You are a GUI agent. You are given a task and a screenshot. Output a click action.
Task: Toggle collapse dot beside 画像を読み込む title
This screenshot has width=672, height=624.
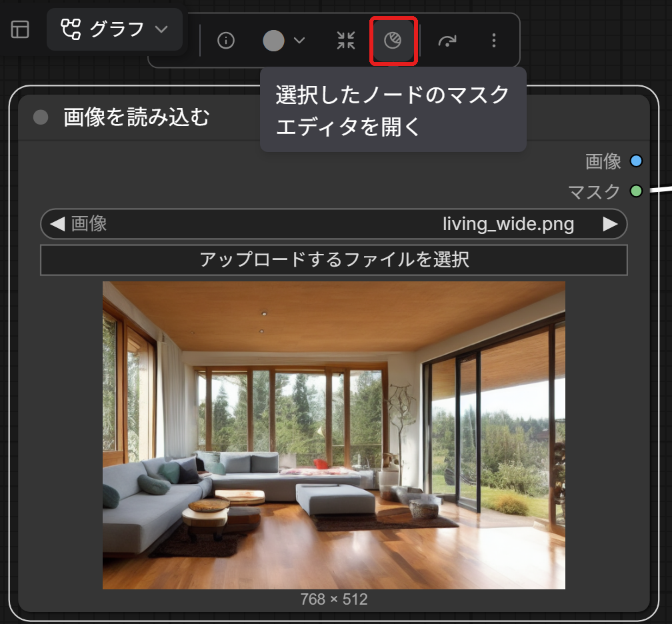(41, 117)
